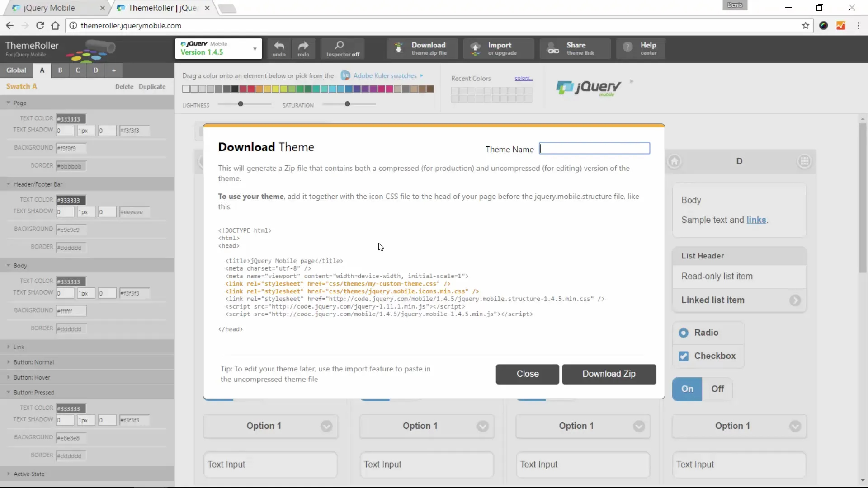
Task: Toggle the Checkbox option
Action: [x=708, y=356]
